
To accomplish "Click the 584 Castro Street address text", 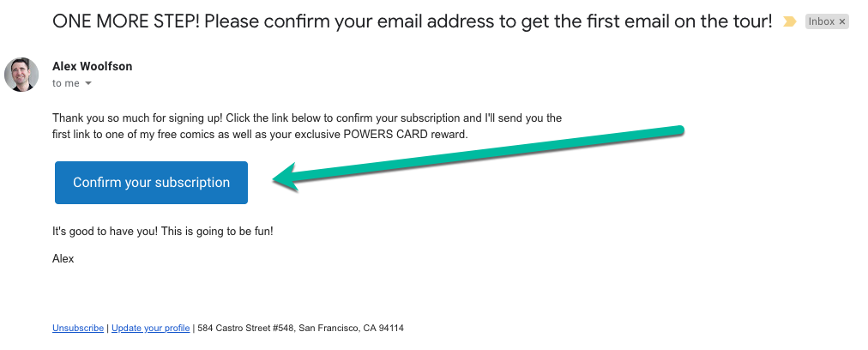I will click(x=245, y=328).
